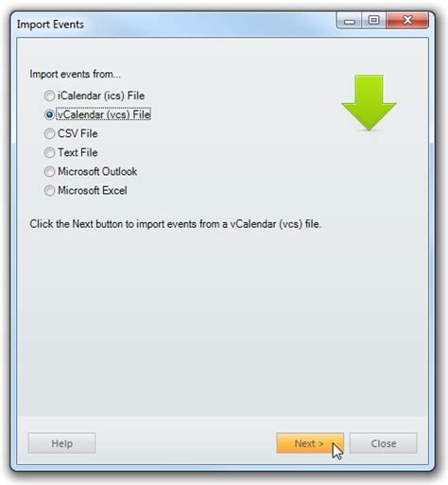This screenshot has width=448, height=485.
Task: Click the instruction text about the Next button
Action: (176, 224)
